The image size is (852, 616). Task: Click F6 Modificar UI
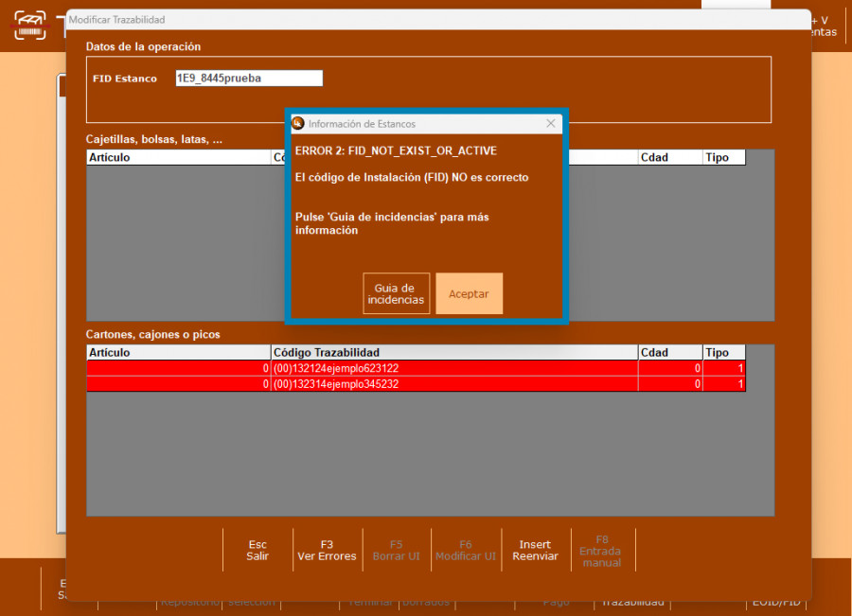(466, 551)
